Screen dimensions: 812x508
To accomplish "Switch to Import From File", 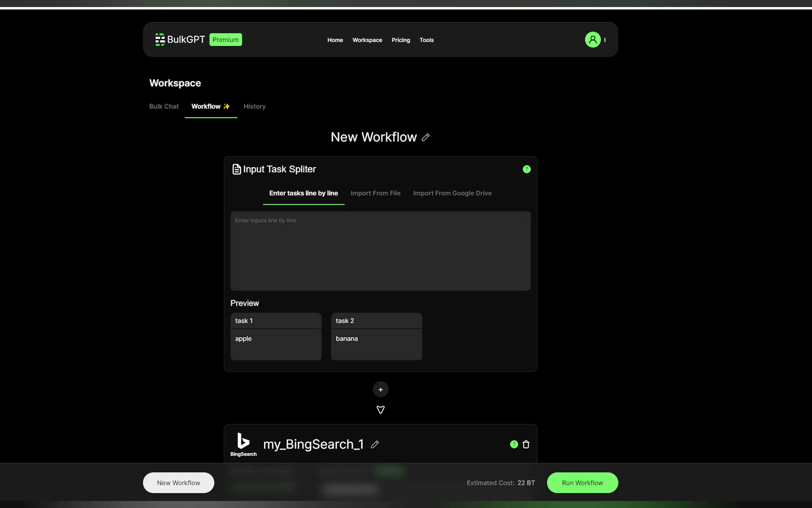I will (x=375, y=193).
